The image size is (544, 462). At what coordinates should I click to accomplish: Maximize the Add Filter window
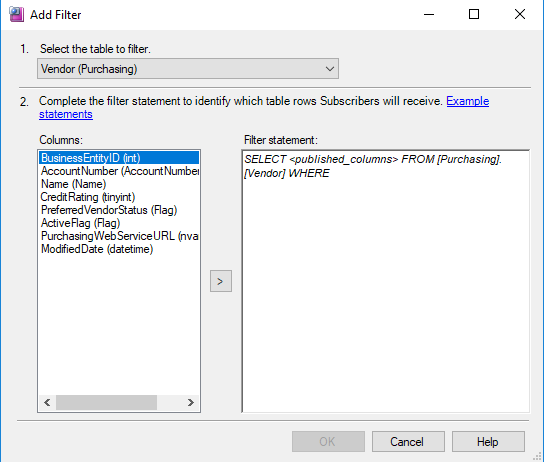click(474, 15)
